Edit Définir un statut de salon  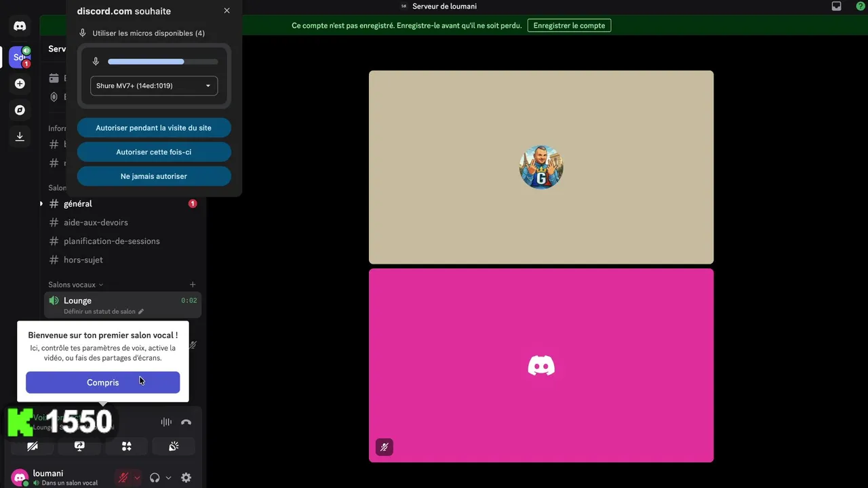[x=100, y=312]
